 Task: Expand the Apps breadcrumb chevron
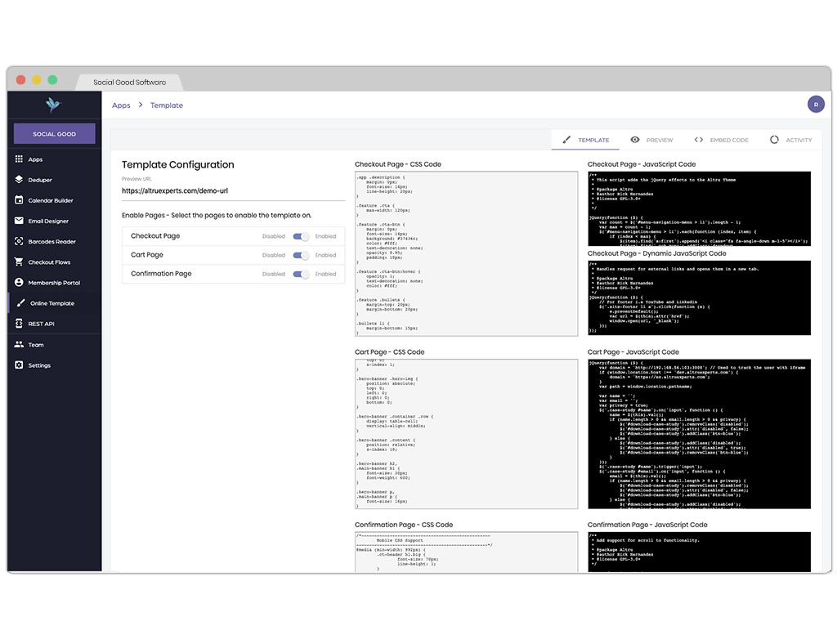click(139, 105)
